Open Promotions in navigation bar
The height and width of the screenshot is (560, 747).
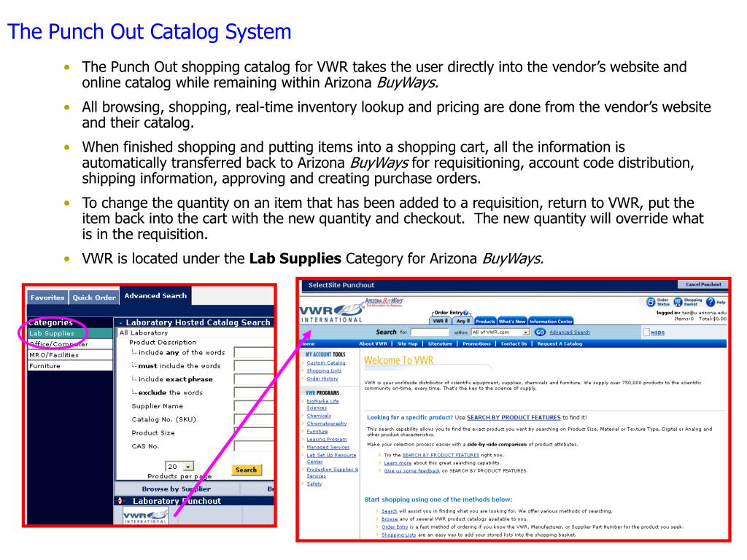coord(476,344)
